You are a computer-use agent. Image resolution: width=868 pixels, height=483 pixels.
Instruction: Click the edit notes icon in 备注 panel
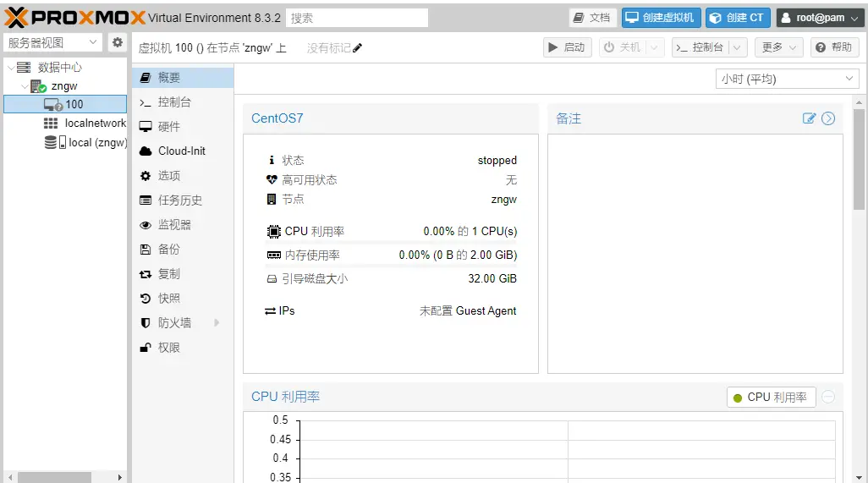point(809,118)
